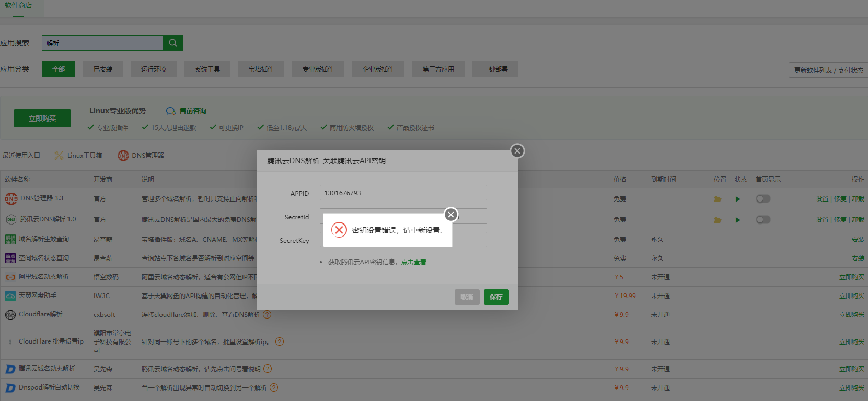This screenshot has width=868, height=401.
Task: Open help tooltip for Dnspod解析自动切换 description
Action: click(274, 387)
